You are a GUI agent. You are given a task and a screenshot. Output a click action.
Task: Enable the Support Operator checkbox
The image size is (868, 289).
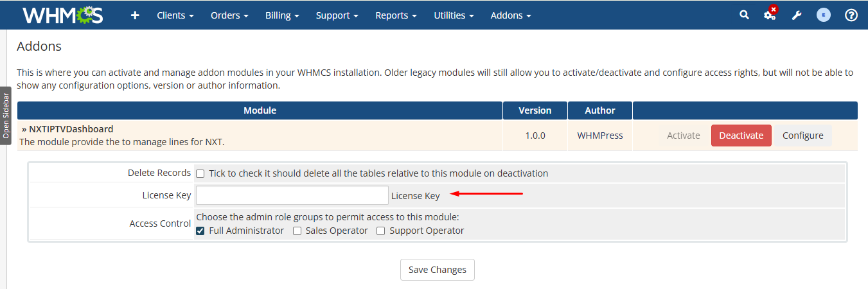point(381,231)
